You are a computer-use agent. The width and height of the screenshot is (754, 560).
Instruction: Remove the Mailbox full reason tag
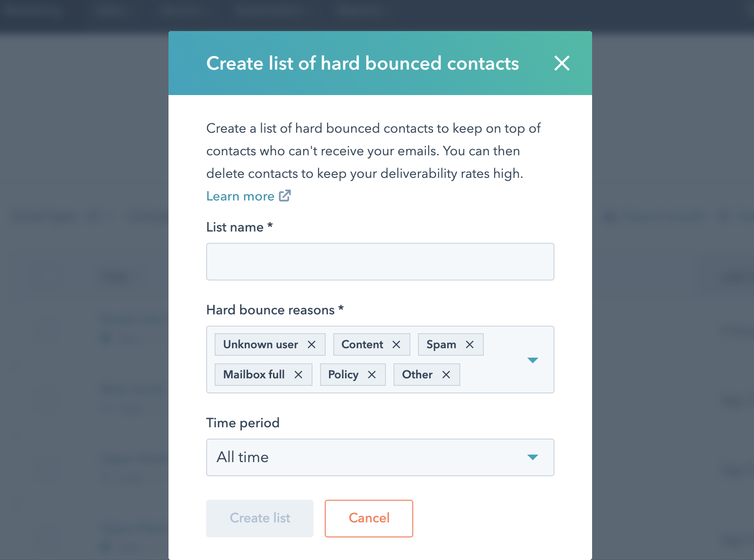point(298,375)
